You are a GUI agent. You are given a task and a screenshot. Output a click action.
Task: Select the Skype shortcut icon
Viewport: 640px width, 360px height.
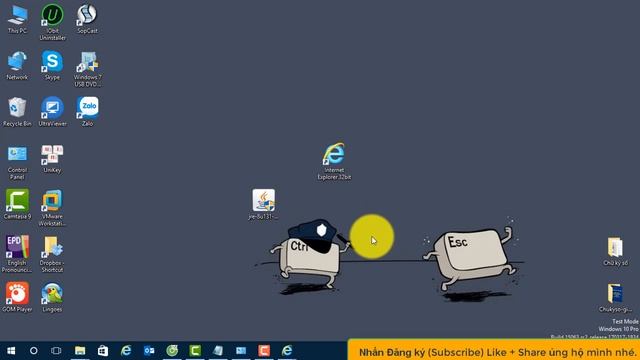click(x=52, y=66)
